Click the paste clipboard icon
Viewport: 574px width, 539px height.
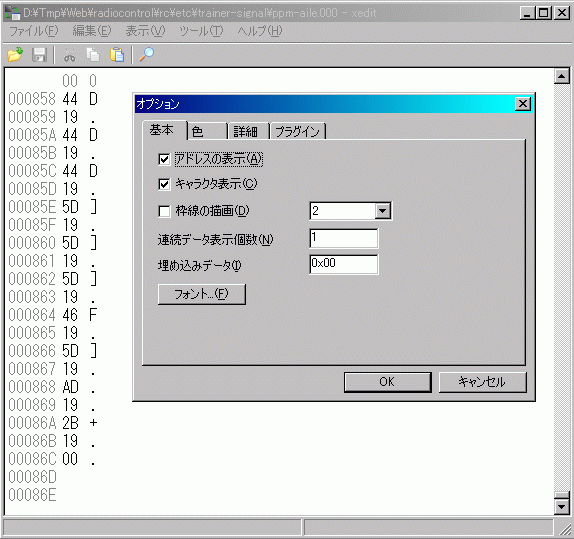117,55
